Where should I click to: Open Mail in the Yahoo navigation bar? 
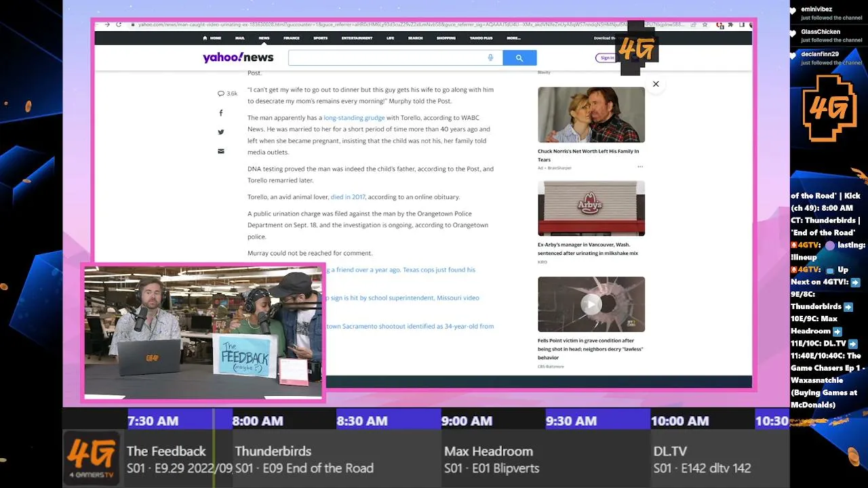240,38
